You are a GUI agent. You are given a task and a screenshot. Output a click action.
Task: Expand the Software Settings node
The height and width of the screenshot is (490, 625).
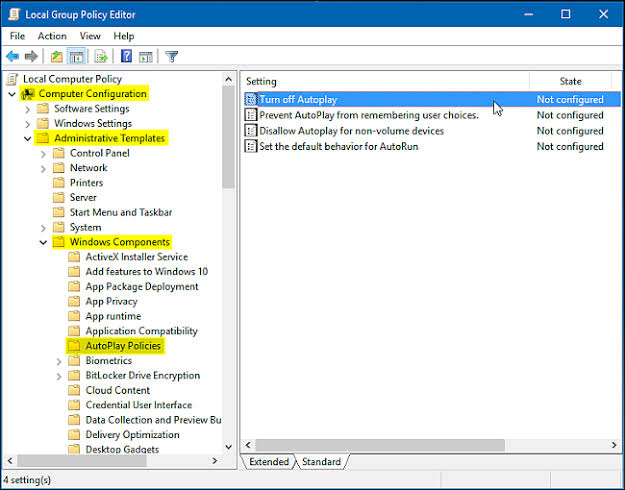pyautogui.click(x=28, y=109)
